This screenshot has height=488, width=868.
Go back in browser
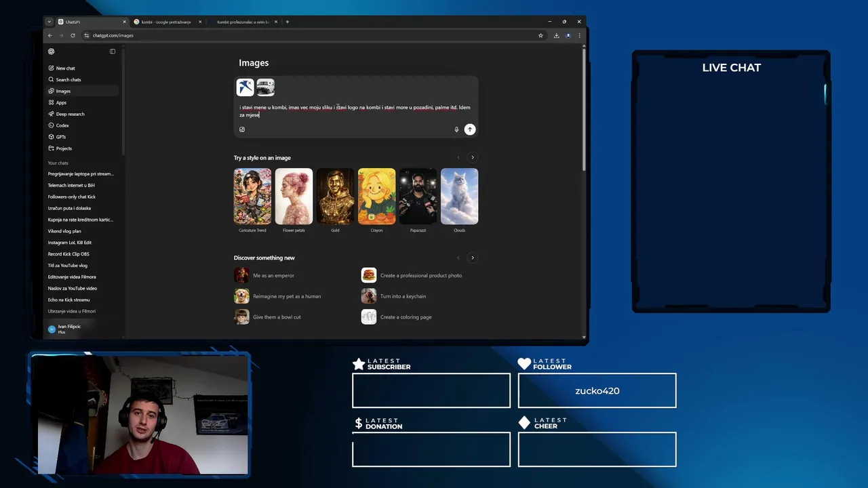point(50,35)
